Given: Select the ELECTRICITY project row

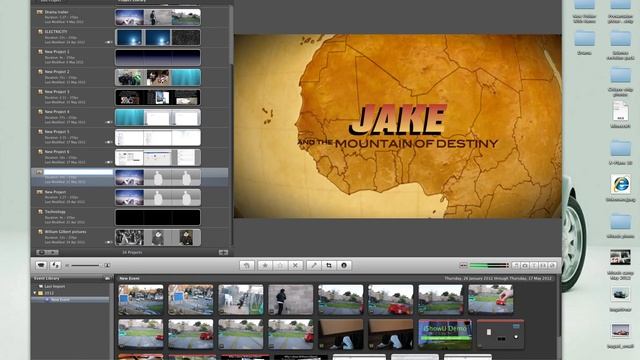Looking at the screenshot, I should tap(129, 37).
